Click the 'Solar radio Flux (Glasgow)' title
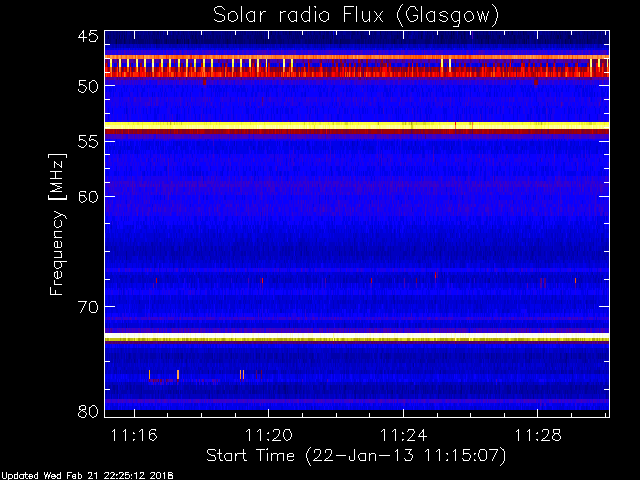 356,16
